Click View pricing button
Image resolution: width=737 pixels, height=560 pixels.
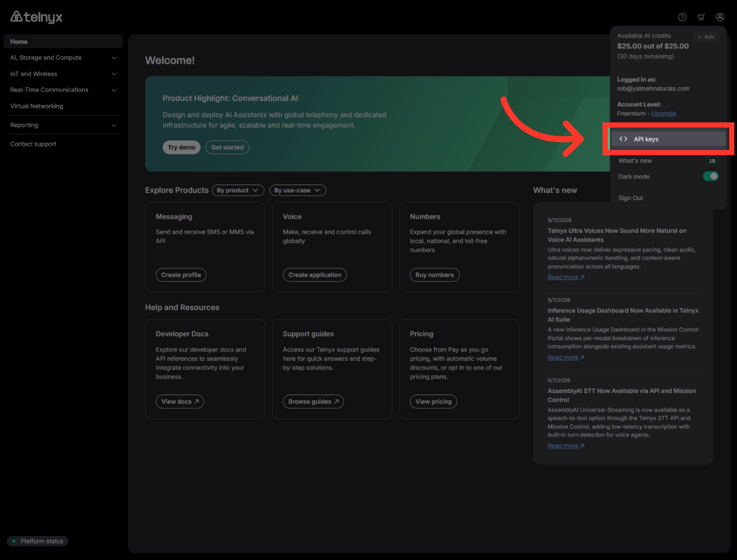click(433, 402)
